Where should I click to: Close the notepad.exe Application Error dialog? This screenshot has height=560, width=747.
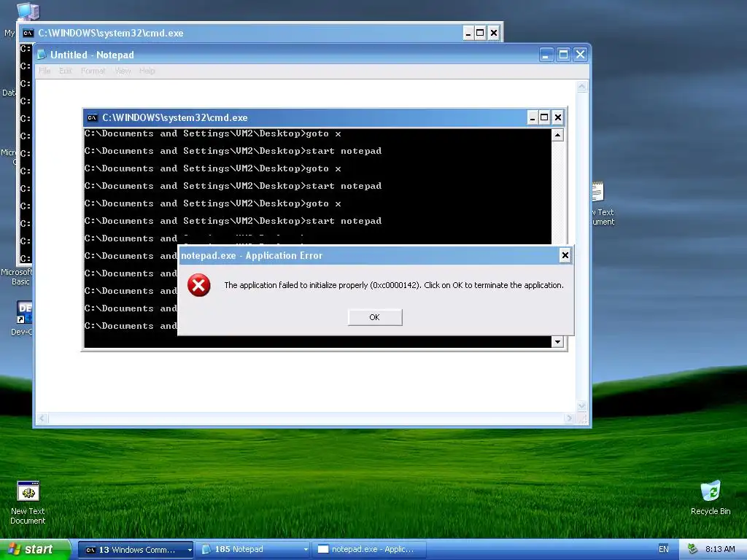click(x=565, y=256)
